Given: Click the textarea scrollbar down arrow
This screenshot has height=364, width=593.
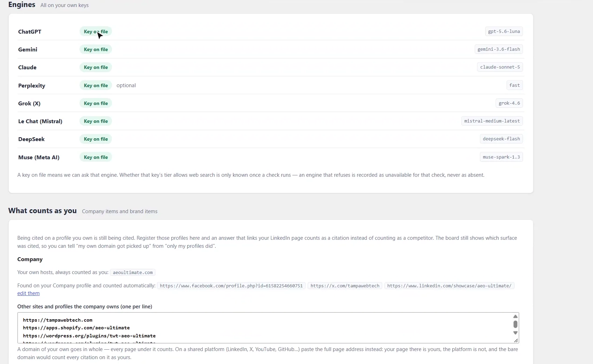Looking at the screenshot, I should click(x=515, y=333).
